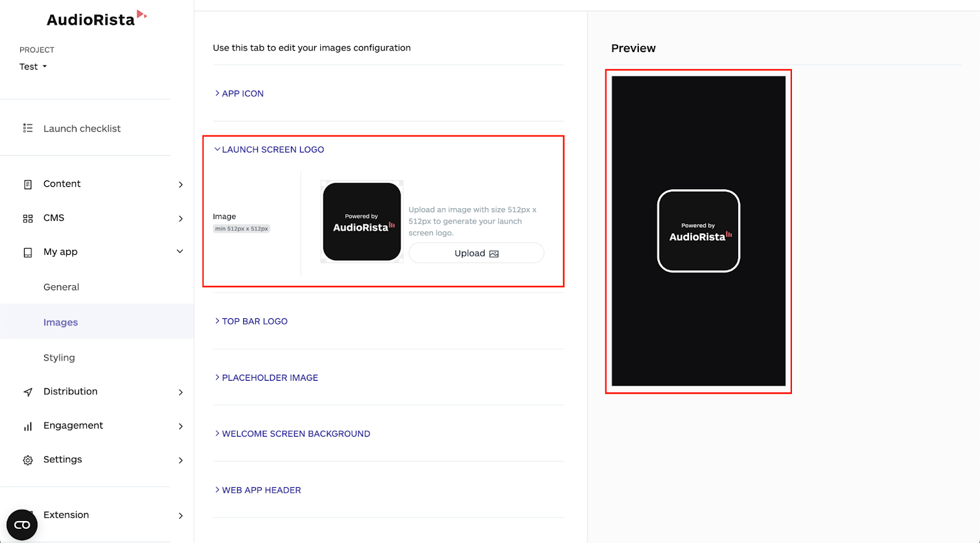Go to General under My app
Image resolution: width=980 pixels, height=543 pixels.
[61, 287]
